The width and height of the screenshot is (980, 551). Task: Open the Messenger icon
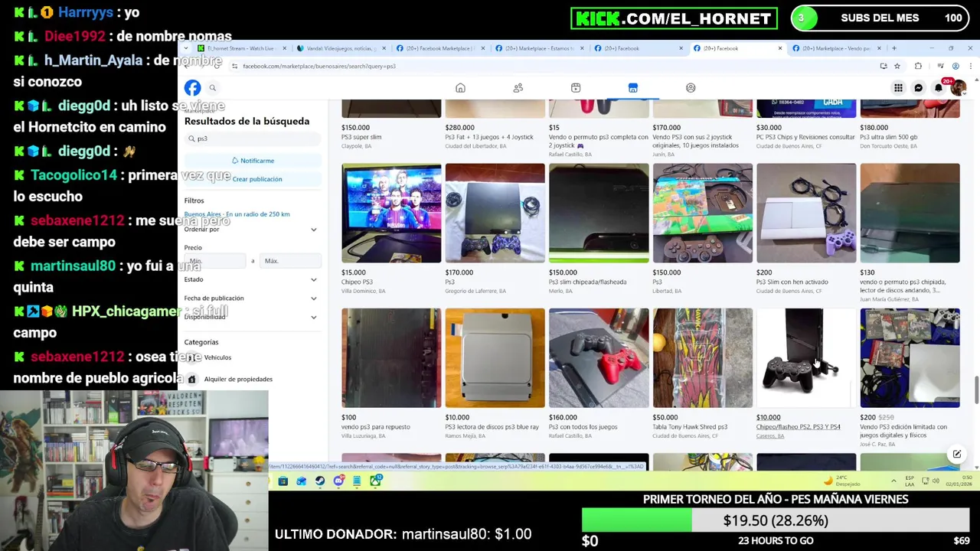tap(919, 88)
